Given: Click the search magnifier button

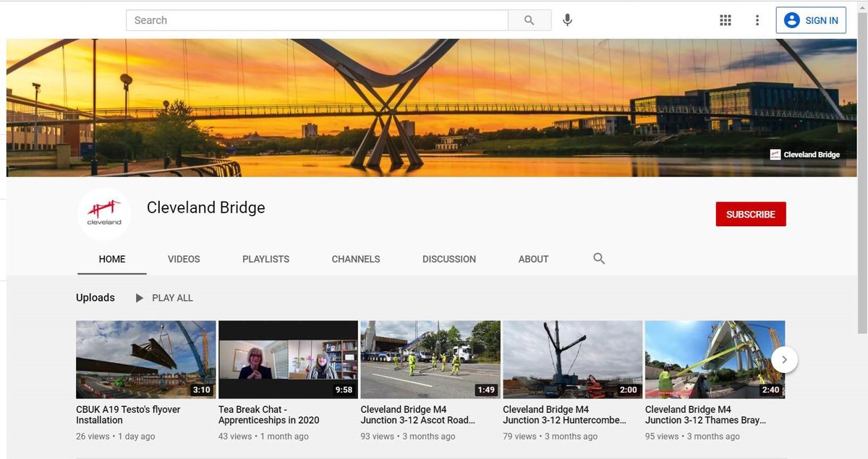Looking at the screenshot, I should [x=529, y=20].
